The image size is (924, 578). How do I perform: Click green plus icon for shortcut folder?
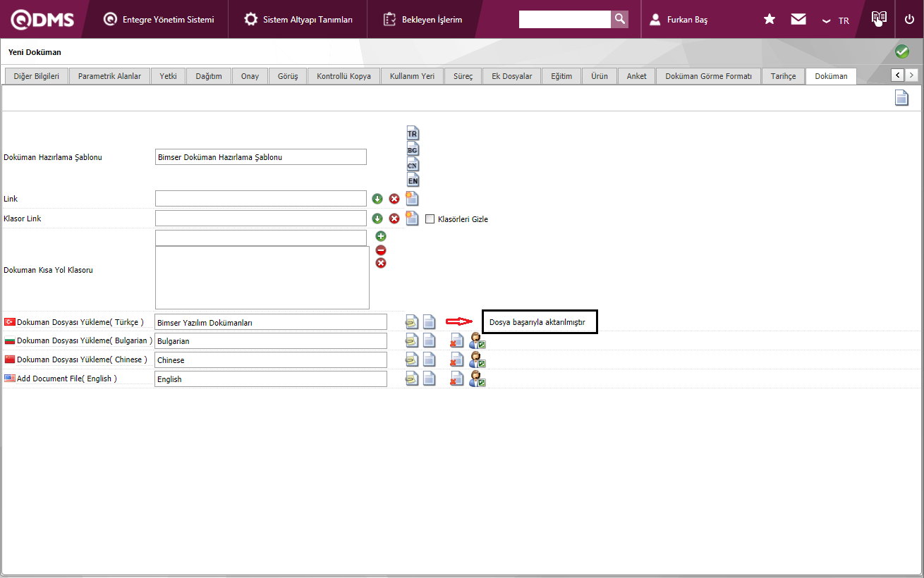coord(381,236)
